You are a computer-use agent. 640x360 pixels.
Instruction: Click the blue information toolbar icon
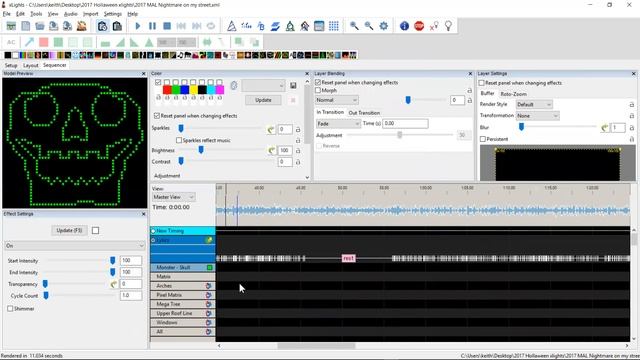point(404,26)
